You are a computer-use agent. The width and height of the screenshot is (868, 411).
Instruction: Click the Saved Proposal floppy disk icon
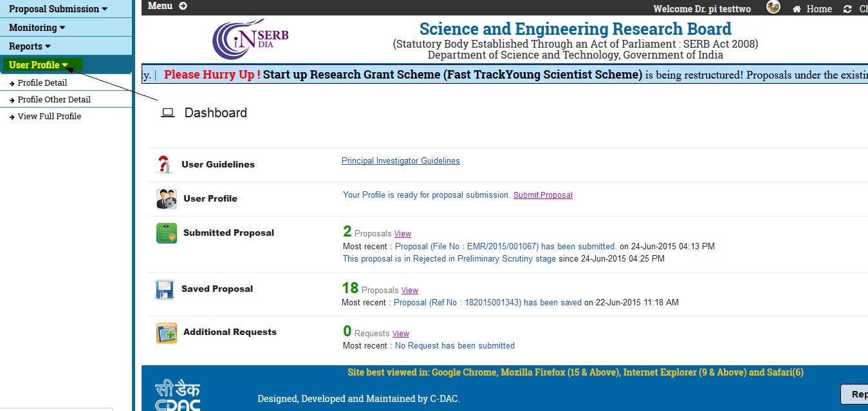pyautogui.click(x=165, y=289)
